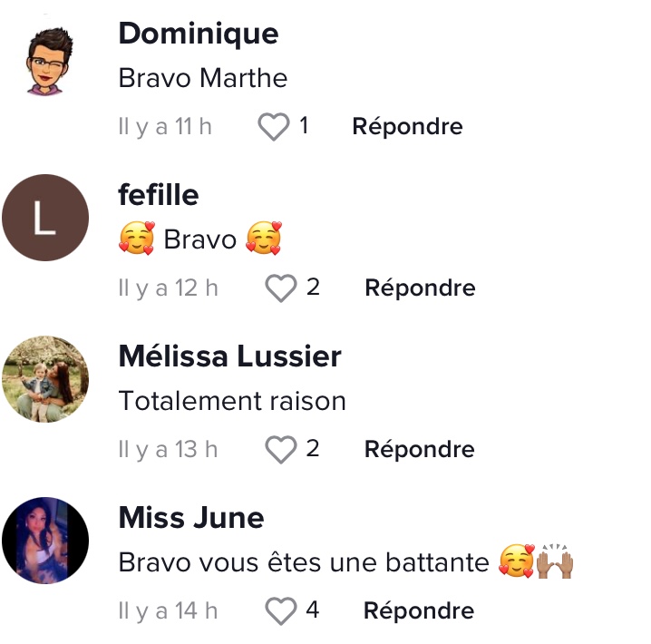Visit the fefille username profile
This screenshot has width=651, height=644.
point(159,195)
